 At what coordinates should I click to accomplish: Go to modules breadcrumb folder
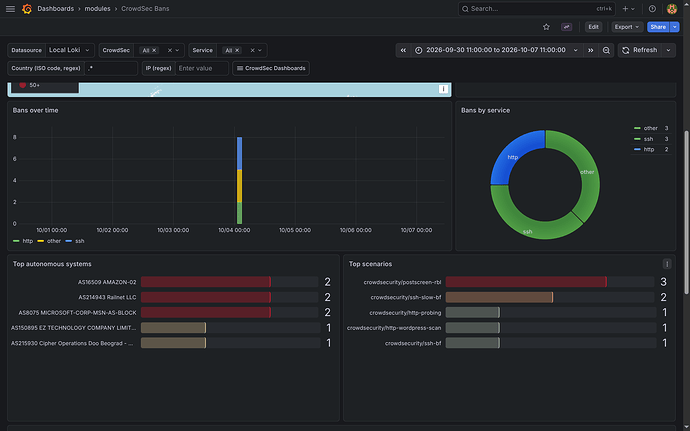97,9
